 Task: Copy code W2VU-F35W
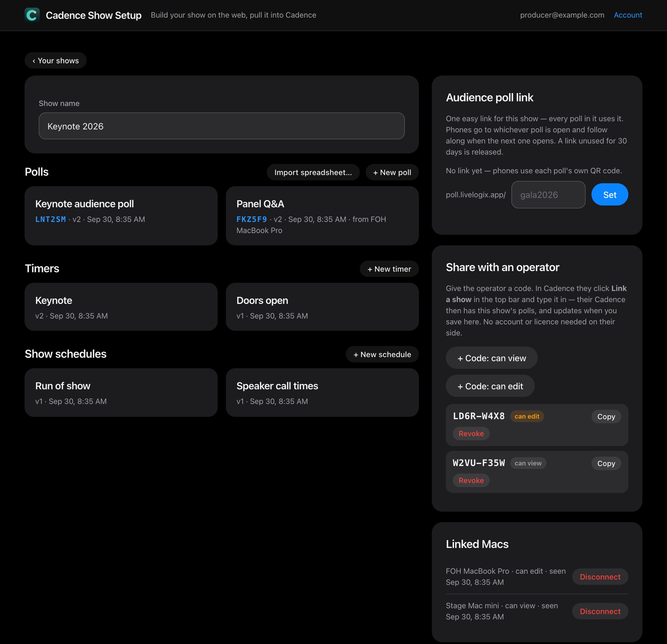click(606, 463)
